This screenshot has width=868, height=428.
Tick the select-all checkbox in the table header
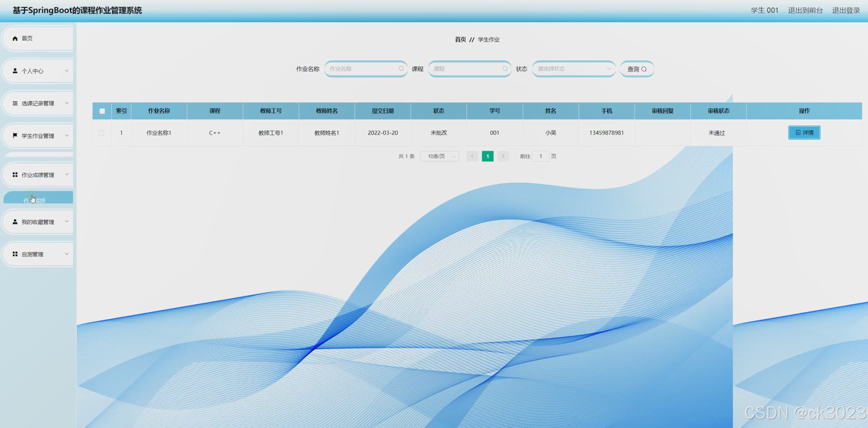[102, 111]
